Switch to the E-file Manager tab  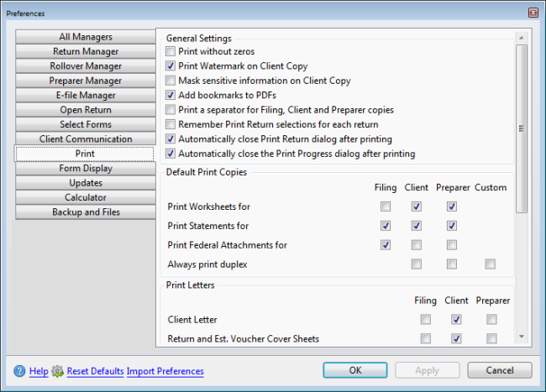pos(85,96)
